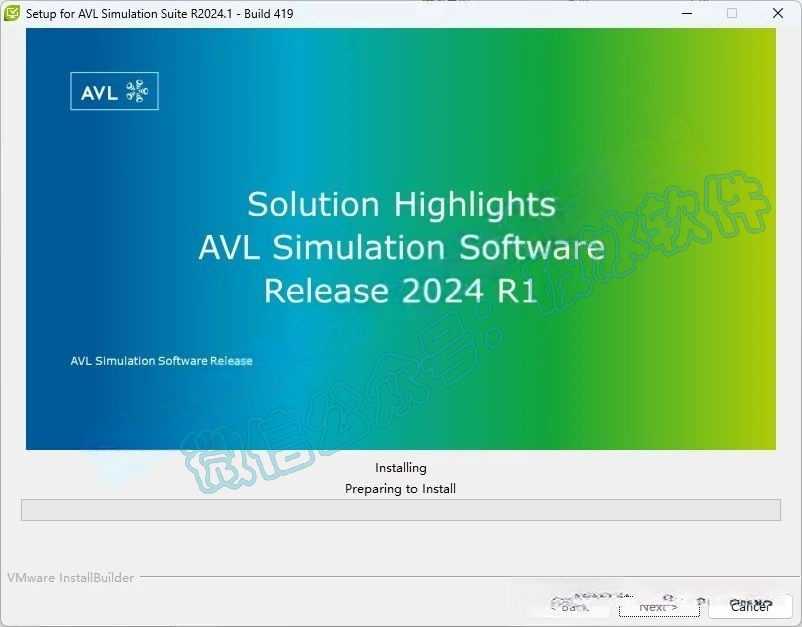The width and height of the screenshot is (802, 627).
Task: Click the 'Solution Highlights' heading
Action: tap(402, 205)
